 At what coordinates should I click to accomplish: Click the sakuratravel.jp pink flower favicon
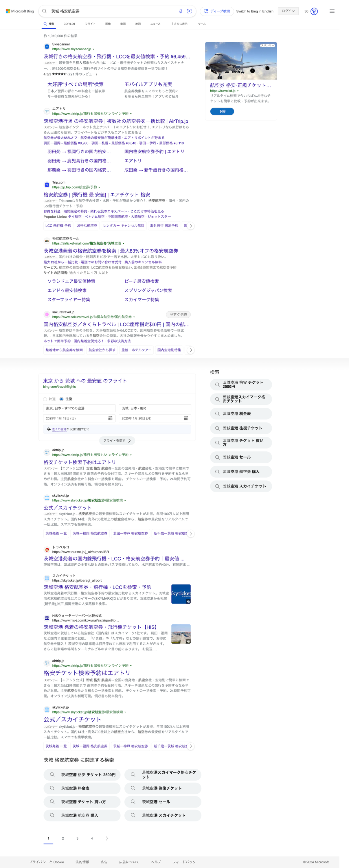pos(47,315)
